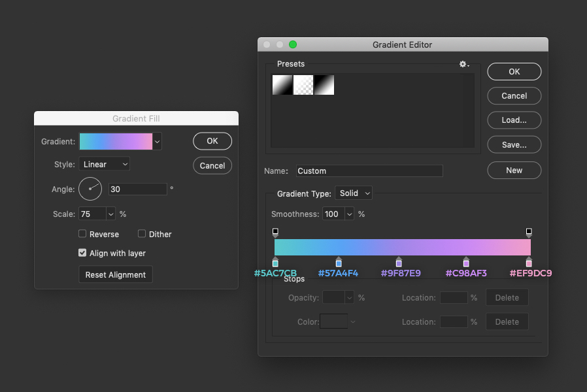Open the Style dropdown set to Linear
This screenshot has height=392, width=587.
pyautogui.click(x=105, y=164)
